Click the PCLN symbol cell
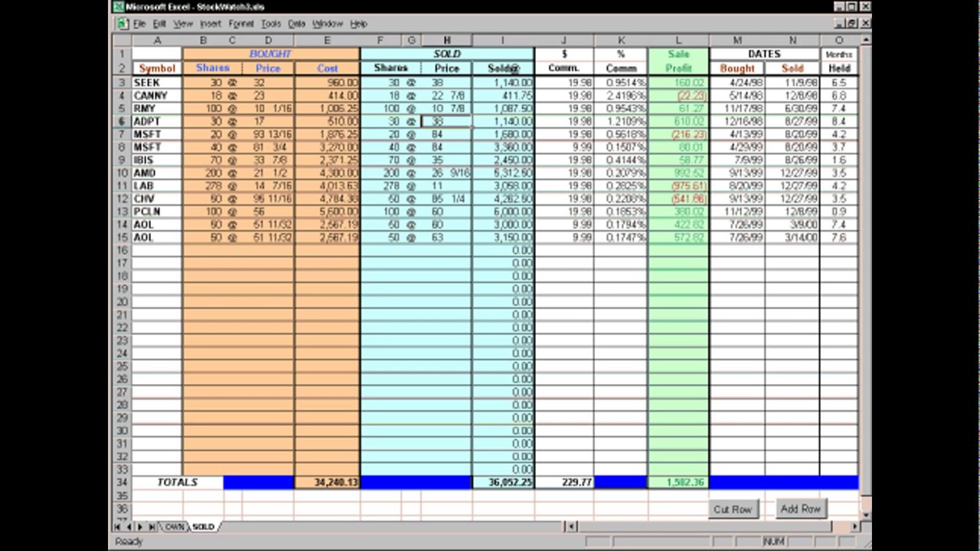980x551 pixels. pyautogui.click(x=157, y=211)
